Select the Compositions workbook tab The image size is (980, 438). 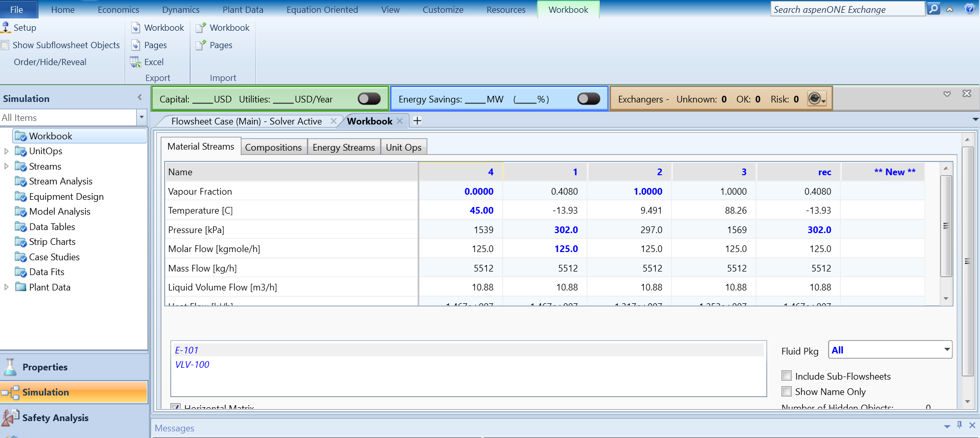point(273,147)
